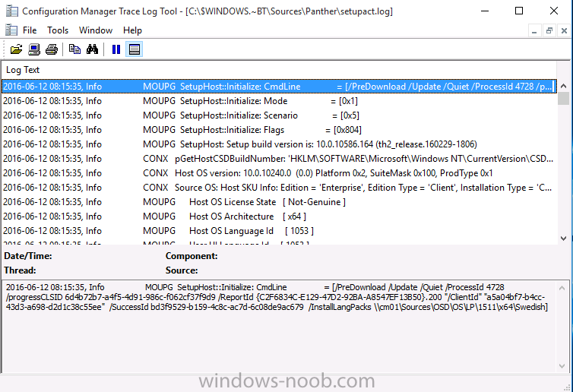
Task: Click the app icon in the title bar
Action: tap(11, 11)
